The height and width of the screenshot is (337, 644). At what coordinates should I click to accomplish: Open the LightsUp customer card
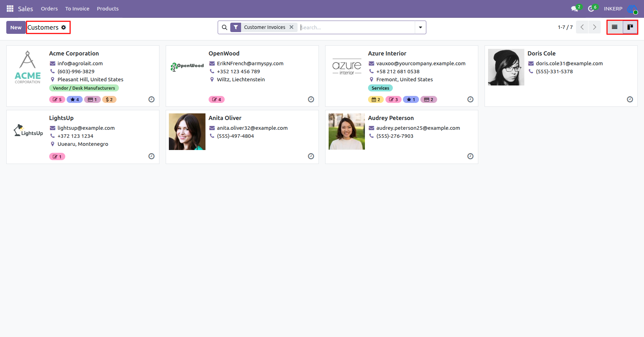(83, 137)
